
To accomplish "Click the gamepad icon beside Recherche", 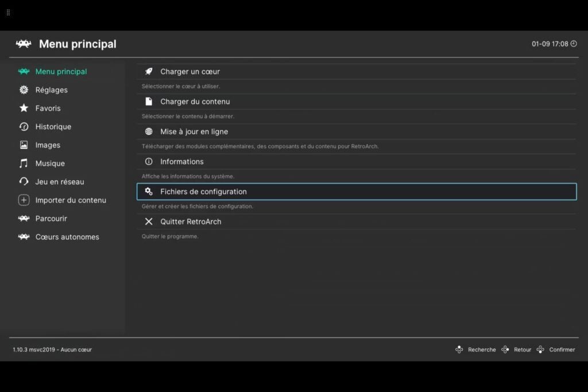I will coord(459,350).
